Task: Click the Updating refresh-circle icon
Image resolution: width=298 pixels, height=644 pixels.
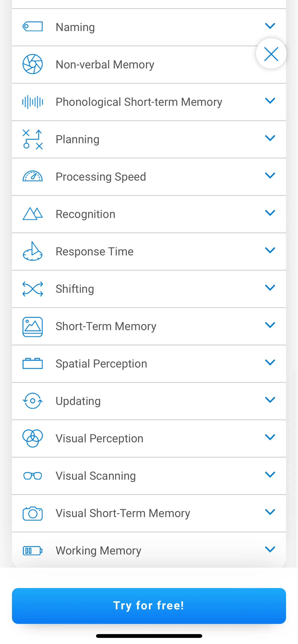Action: 33,401
